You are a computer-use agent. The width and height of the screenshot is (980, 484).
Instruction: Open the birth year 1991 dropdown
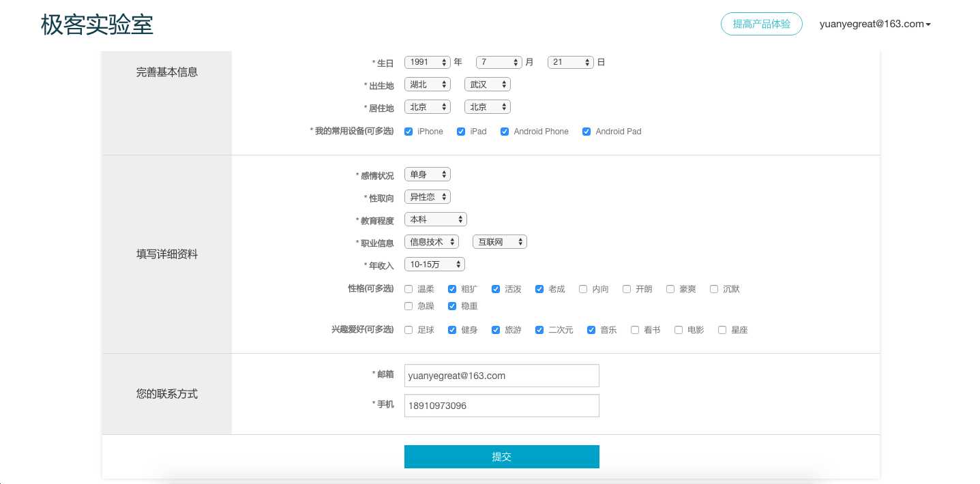click(428, 62)
